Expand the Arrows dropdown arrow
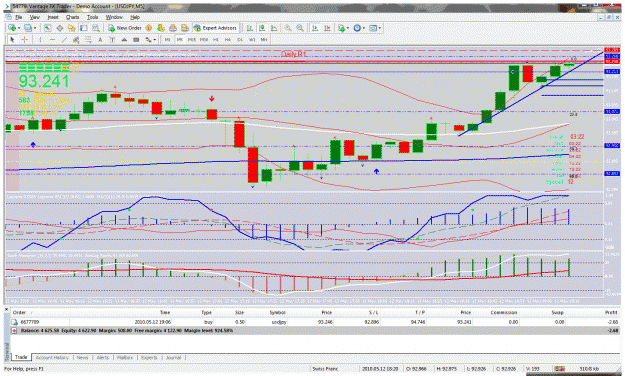Viewport: 625px width, 376px height. pyautogui.click(x=155, y=39)
